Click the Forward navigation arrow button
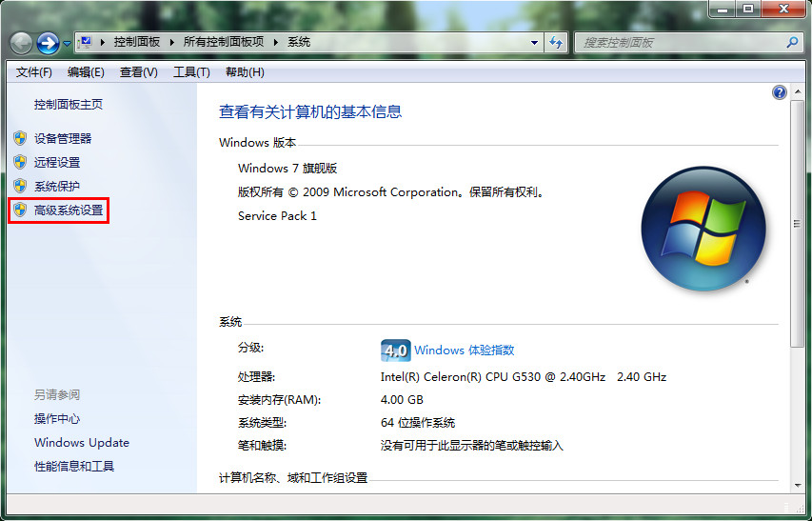Viewport: 812px width, 521px height. (48, 43)
